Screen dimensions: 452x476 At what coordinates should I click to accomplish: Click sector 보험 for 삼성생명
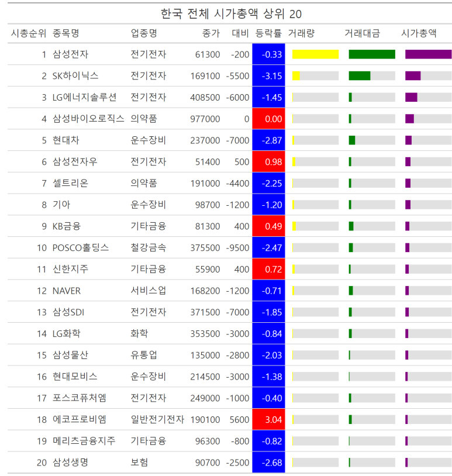tap(139, 463)
